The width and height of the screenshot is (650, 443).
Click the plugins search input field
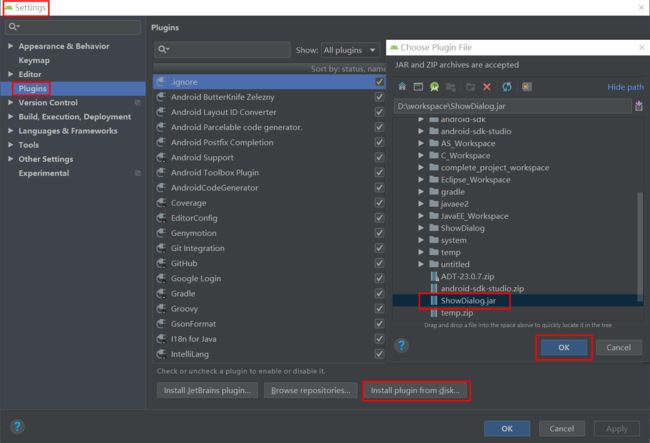[223, 50]
